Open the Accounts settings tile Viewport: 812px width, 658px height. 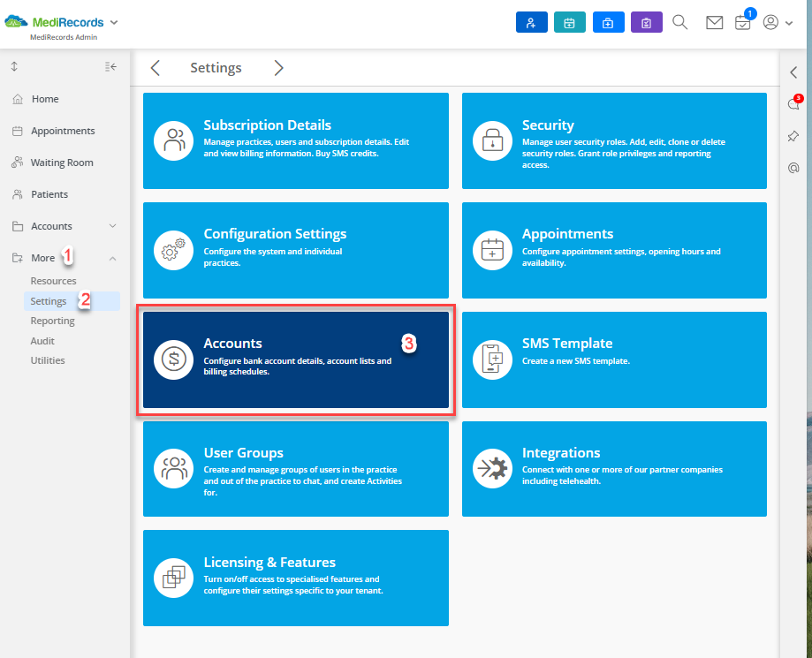[296, 359]
